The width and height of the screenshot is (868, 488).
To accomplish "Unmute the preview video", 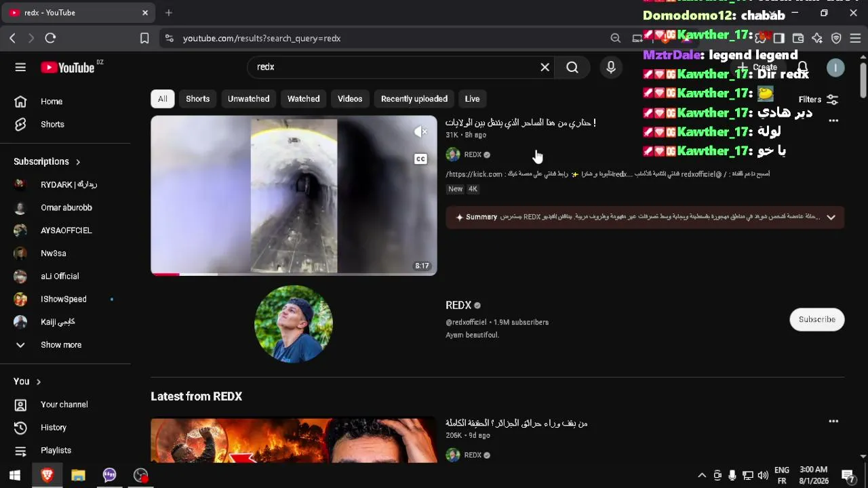I will click(x=421, y=132).
